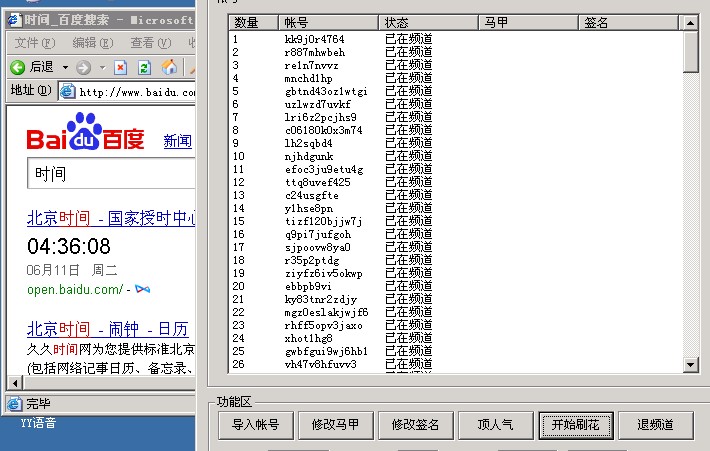Click the 修改马甲 button
710x451 pixels.
point(336,425)
